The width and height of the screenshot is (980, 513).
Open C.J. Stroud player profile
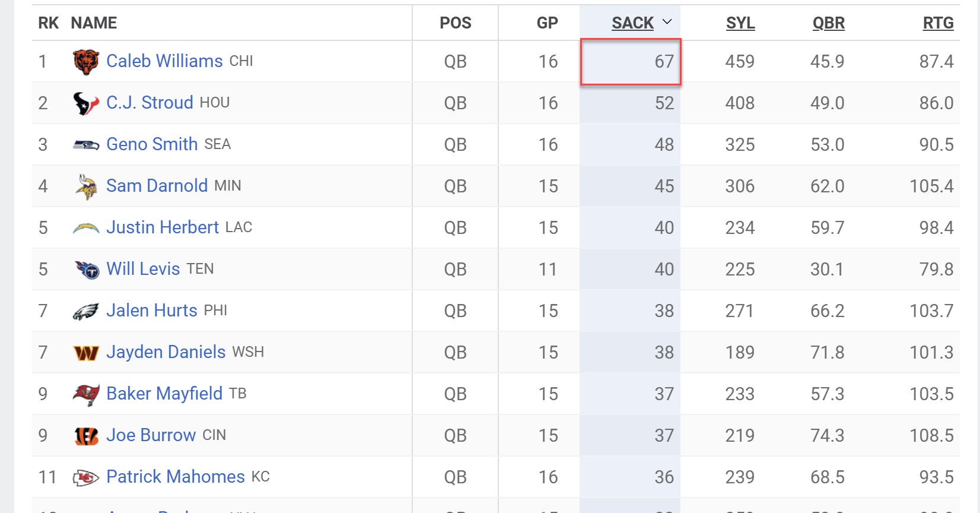click(x=149, y=103)
